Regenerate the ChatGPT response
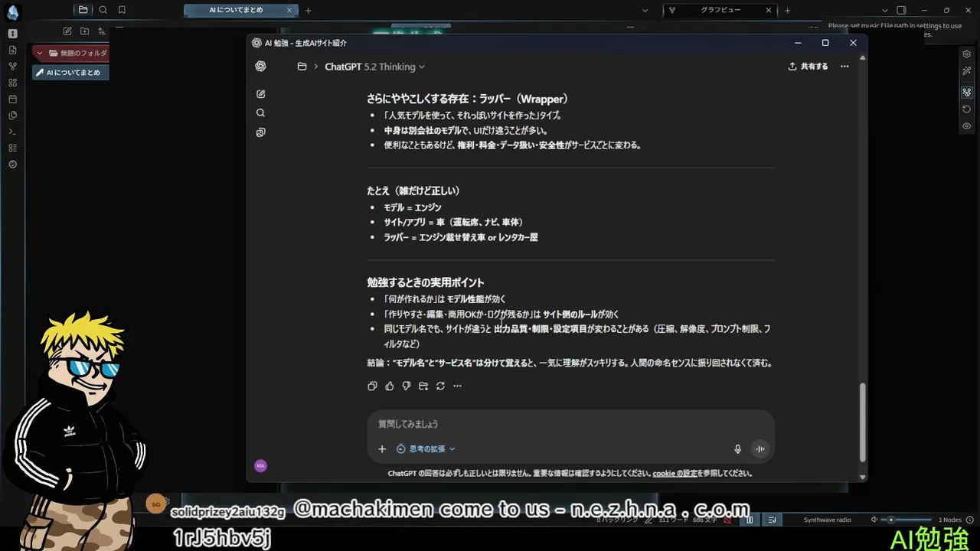This screenshot has height=551, width=980. coord(440,386)
